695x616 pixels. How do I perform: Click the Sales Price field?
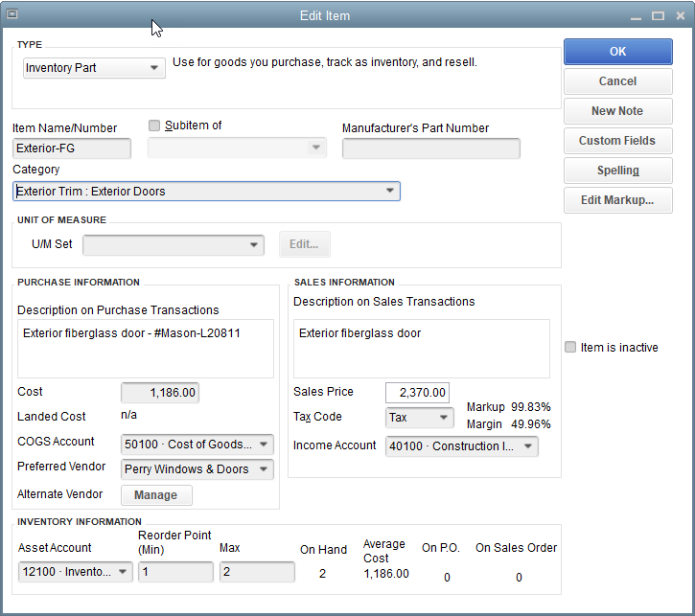coord(417,393)
